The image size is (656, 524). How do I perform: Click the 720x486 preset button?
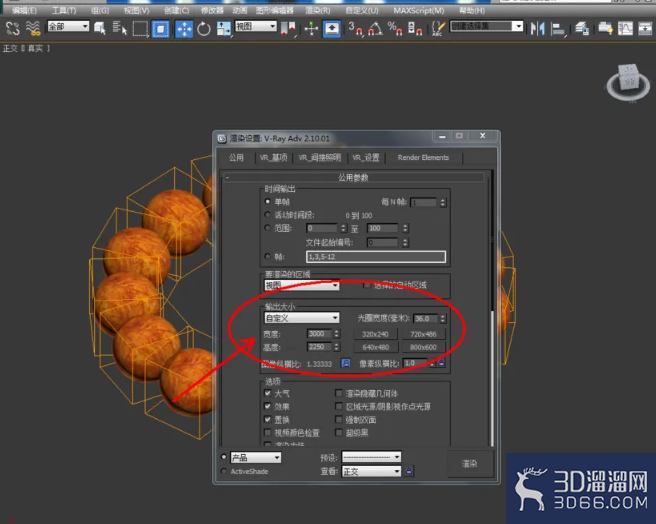(x=423, y=334)
